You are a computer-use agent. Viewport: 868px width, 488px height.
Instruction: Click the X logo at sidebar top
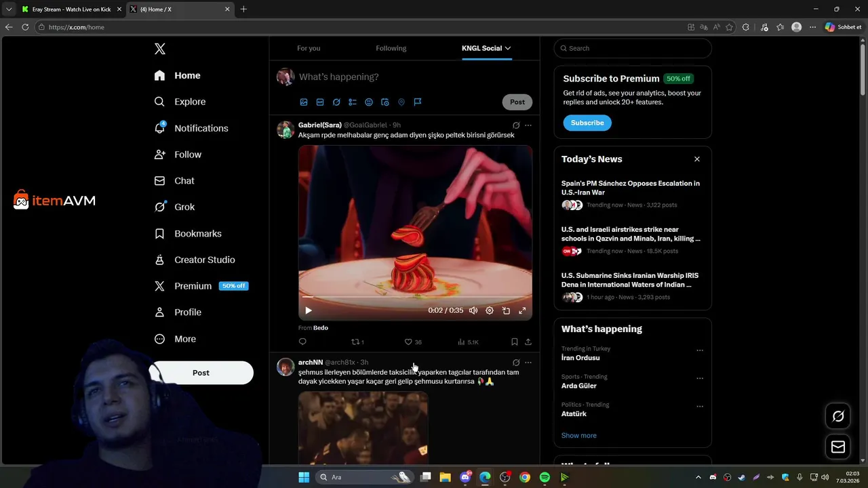160,49
